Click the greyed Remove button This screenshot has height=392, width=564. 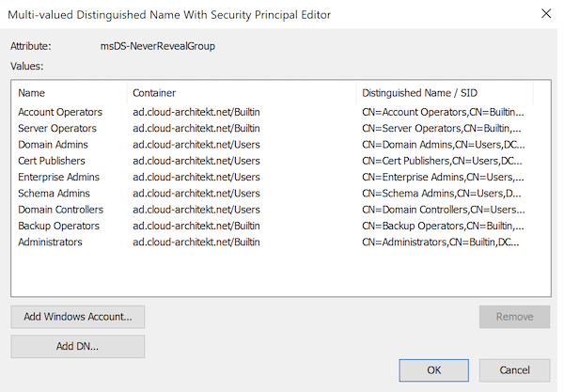(514, 317)
